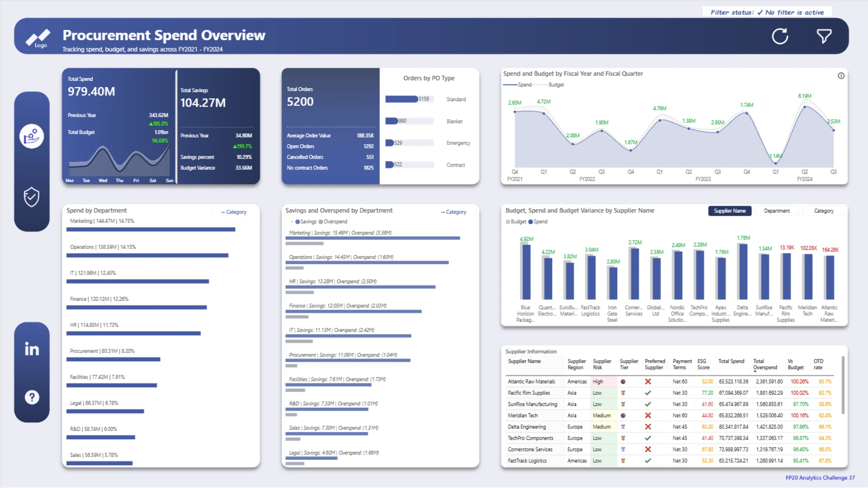The image size is (868, 488).
Task: Select the Blanket PO type bar
Action: [392, 121]
